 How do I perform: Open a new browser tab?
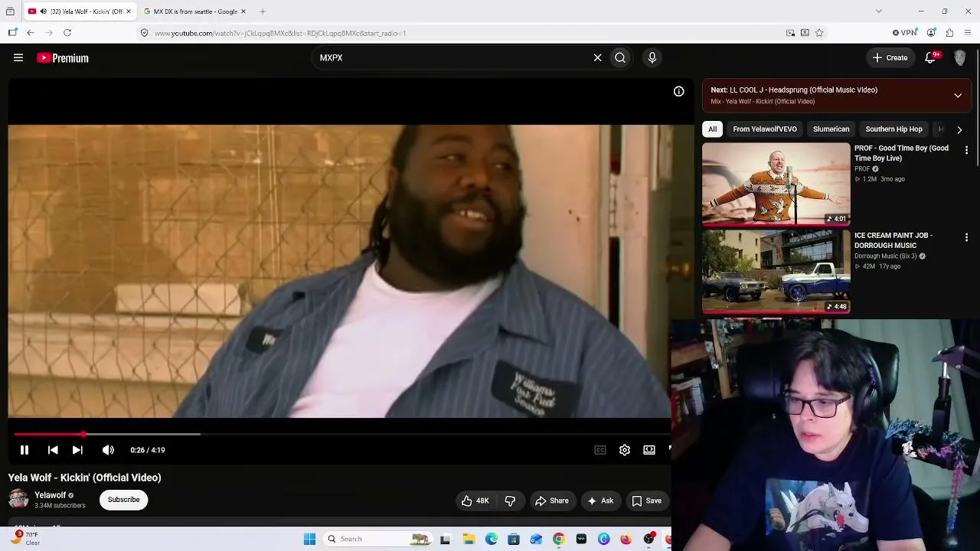tap(263, 11)
